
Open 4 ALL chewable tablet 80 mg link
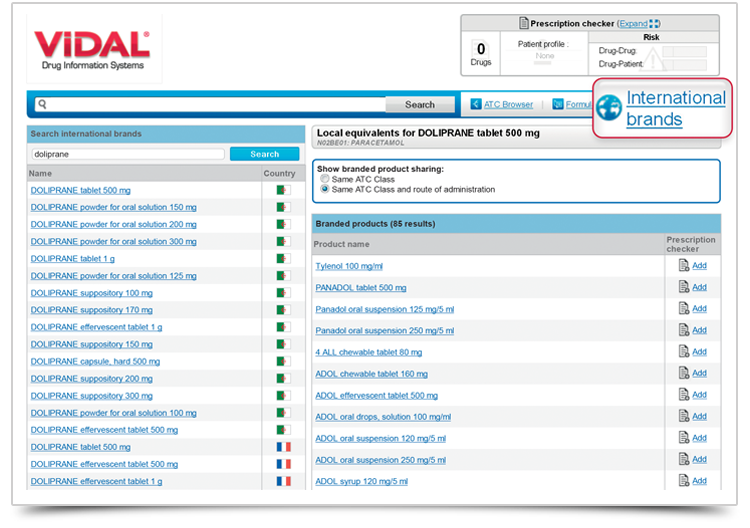[368, 352]
